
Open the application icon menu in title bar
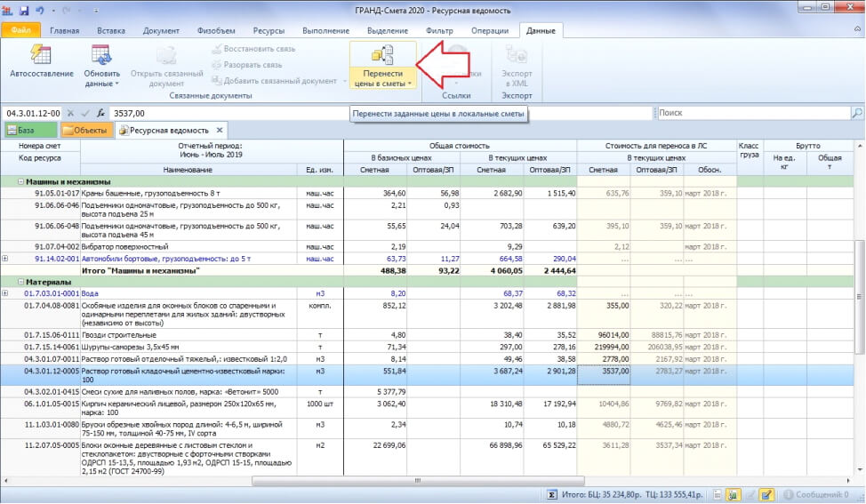coord(7,11)
